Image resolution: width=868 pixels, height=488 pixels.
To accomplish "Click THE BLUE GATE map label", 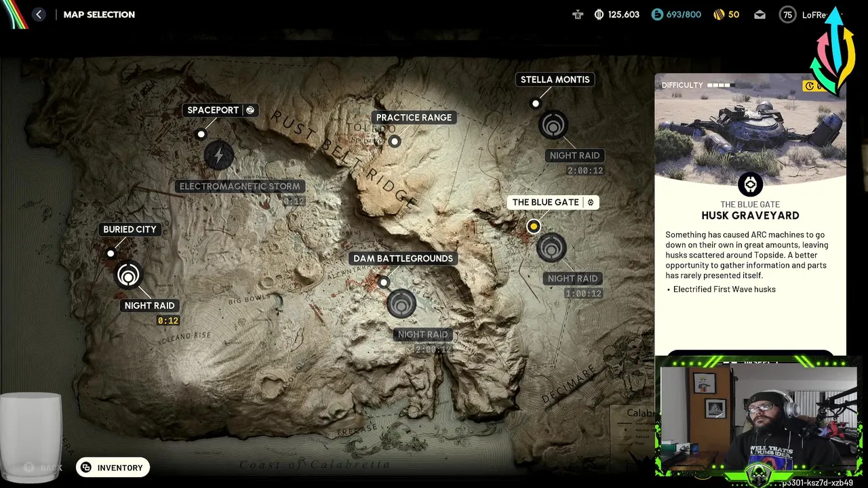I will pyautogui.click(x=546, y=202).
